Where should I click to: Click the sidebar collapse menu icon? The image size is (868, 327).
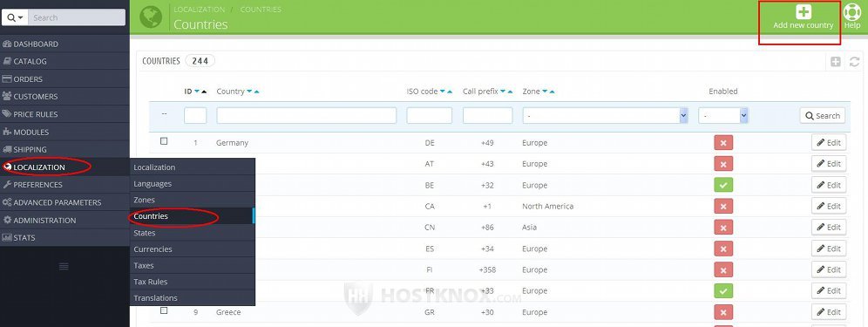(64, 267)
